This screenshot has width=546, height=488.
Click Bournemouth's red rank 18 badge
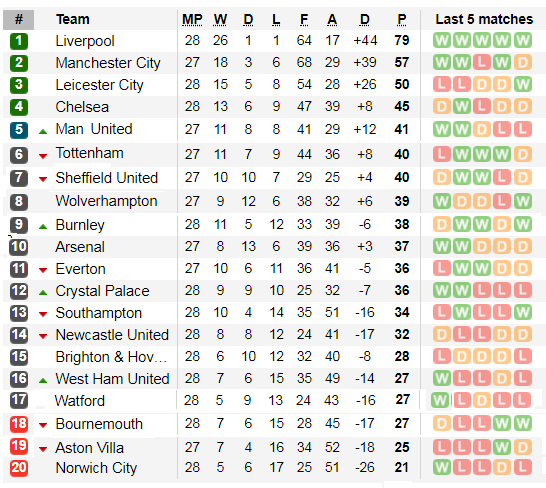pos(19,424)
